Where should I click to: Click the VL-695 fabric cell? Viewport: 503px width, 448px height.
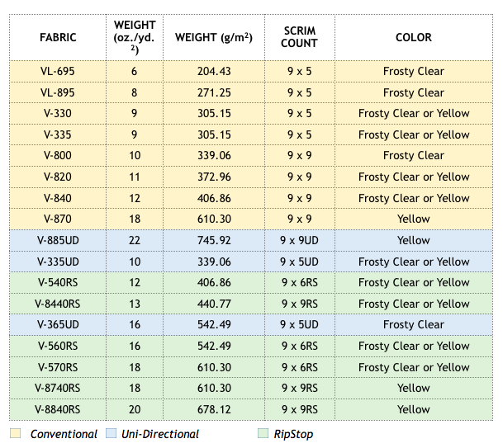tap(58, 71)
